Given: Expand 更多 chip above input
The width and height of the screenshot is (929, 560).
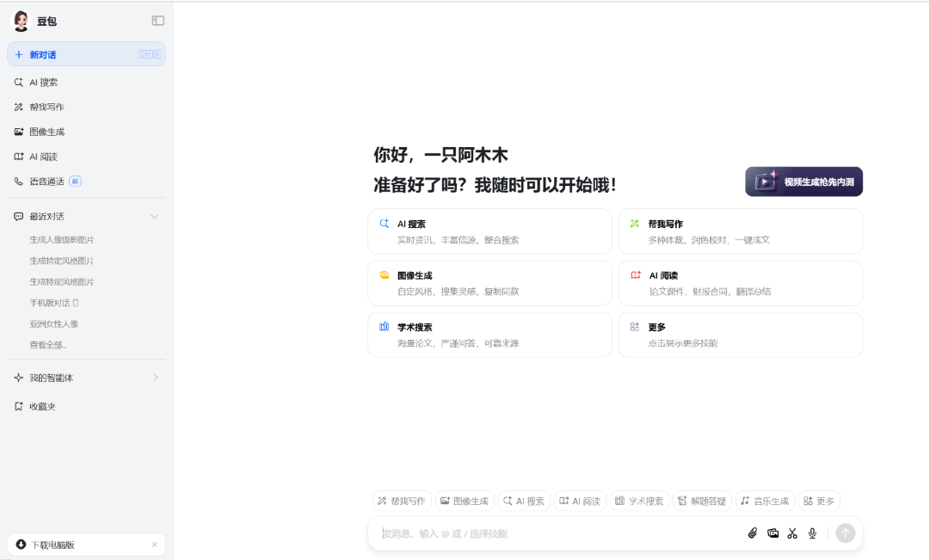Looking at the screenshot, I should point(819,501).
